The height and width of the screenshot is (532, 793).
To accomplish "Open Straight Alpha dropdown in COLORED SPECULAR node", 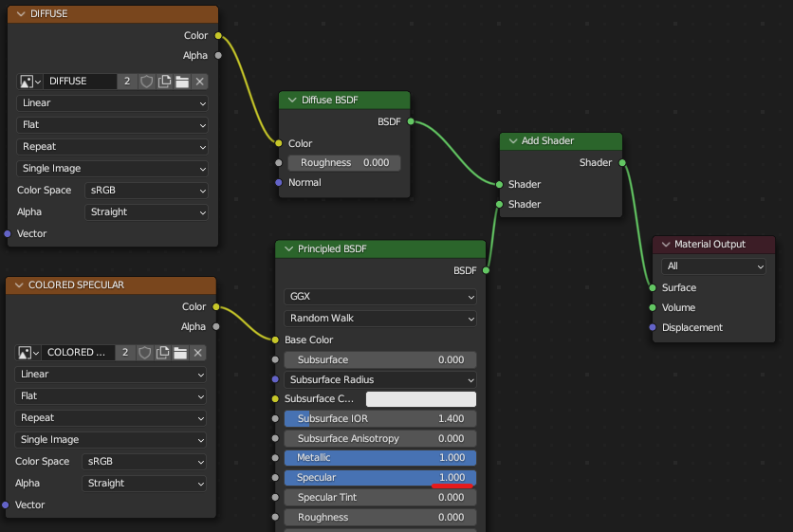I will coord(144,483).
